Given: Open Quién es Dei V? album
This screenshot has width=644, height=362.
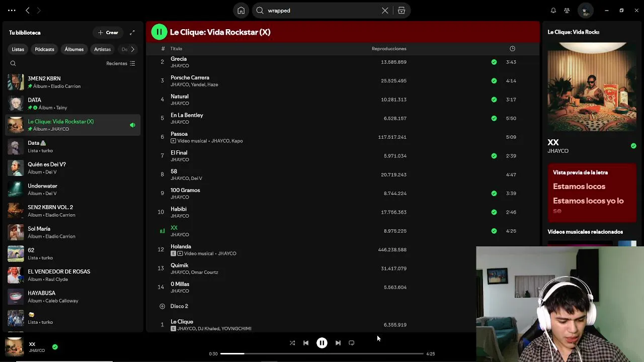Looking at the screenshot, I should (73, 168).
